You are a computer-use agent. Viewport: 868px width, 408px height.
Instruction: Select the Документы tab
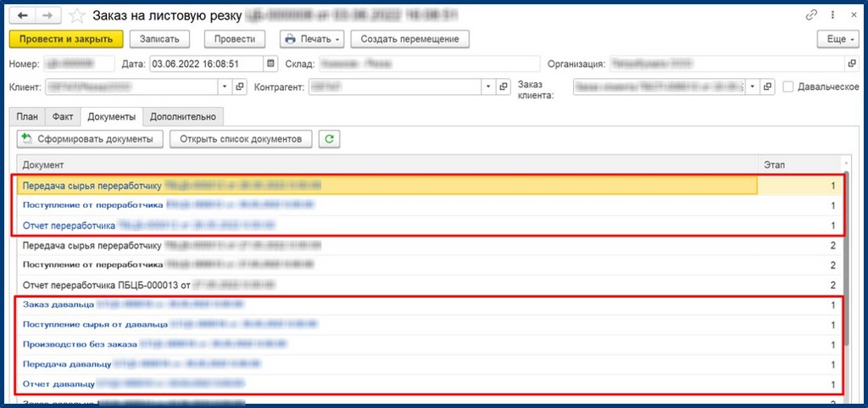[112, 117]
